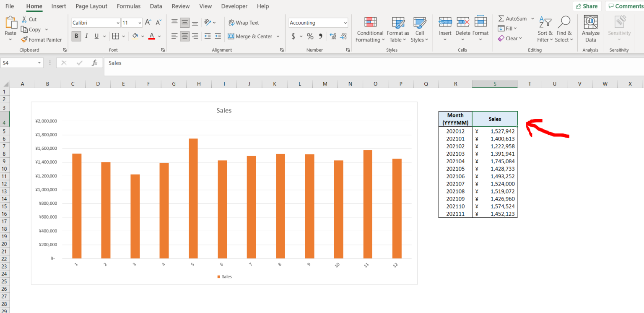Expand the Fill Color dropdown arrow
Viewport: 644px width, 313px height.
click(143, 37)
